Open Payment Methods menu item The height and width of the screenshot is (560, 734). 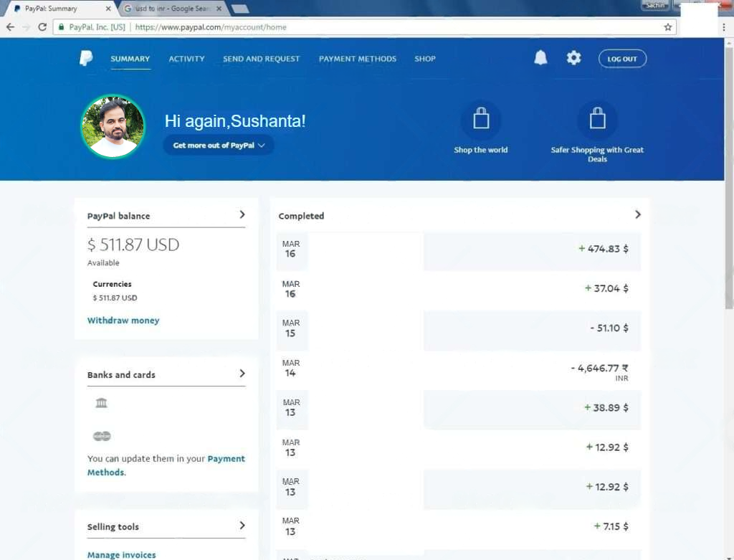point(358,59)
